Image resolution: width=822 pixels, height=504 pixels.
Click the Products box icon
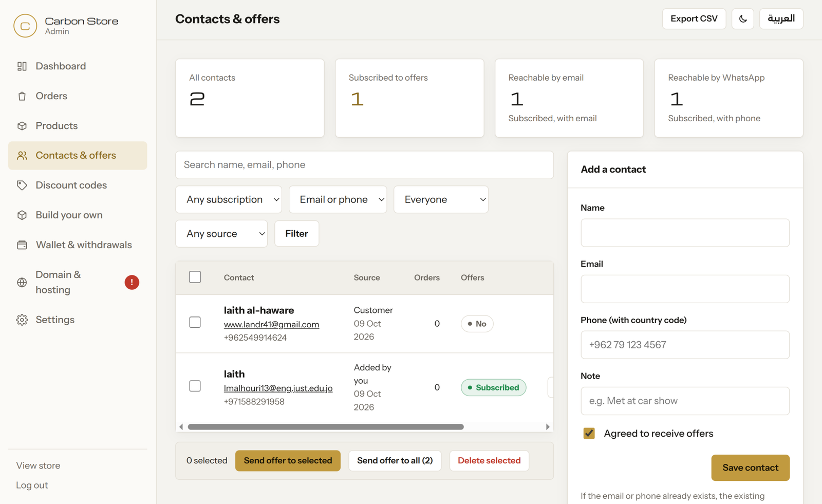(22, 126)
